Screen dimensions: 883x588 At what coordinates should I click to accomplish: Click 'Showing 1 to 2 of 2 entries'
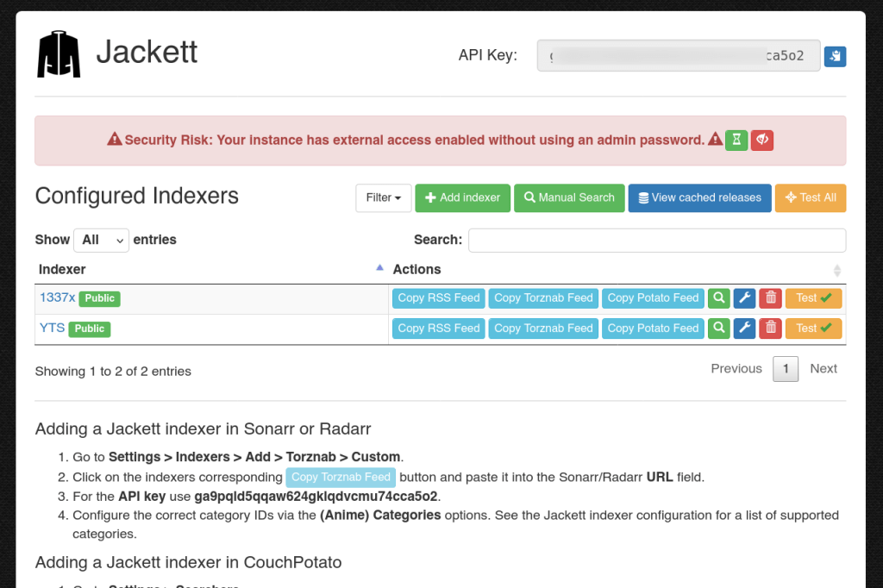pyautogui.click(x=113, y=372)
